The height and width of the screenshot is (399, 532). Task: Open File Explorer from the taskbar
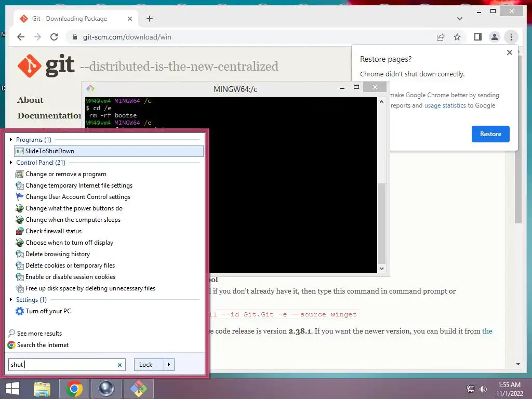(x=42, y=389)
